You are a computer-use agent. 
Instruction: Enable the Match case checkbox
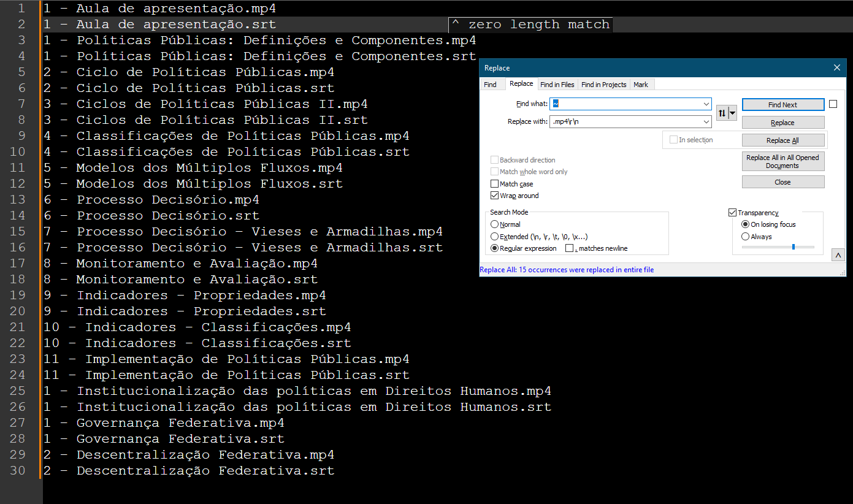[x=495, y=184]
